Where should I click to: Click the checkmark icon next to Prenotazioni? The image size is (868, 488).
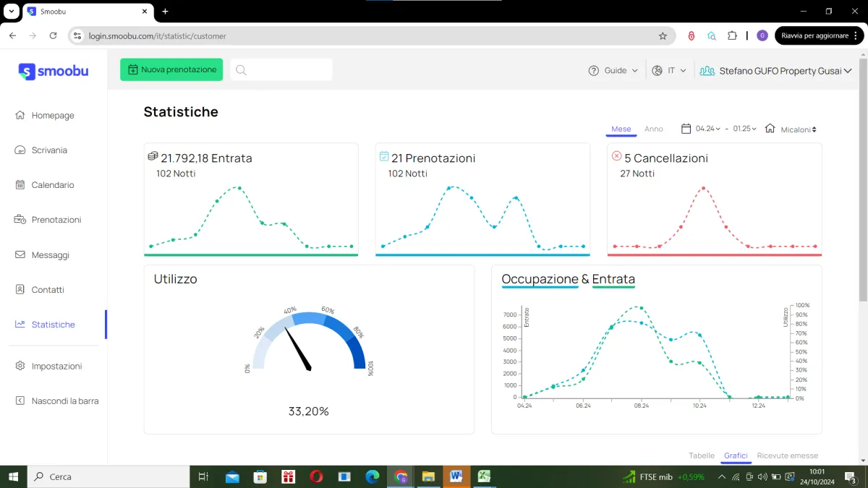pos(384,156)
